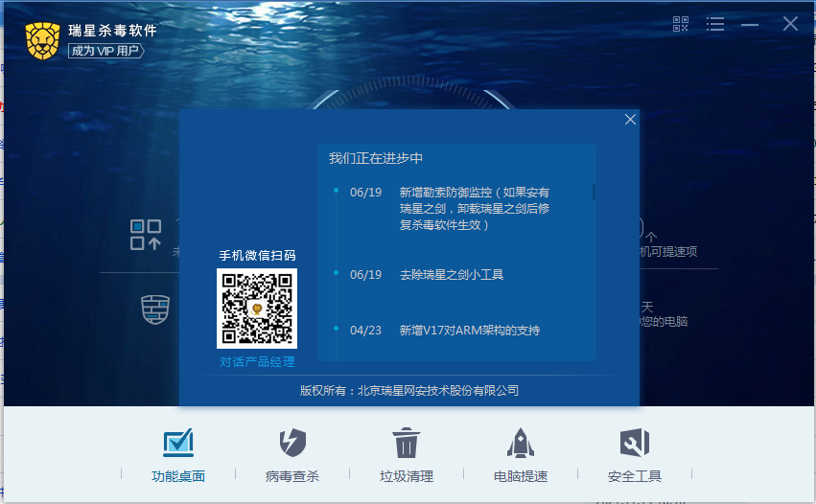Click the changelog scrollbar thumb
The height and width of the screenshot is (504, 816).
point(594,192)
